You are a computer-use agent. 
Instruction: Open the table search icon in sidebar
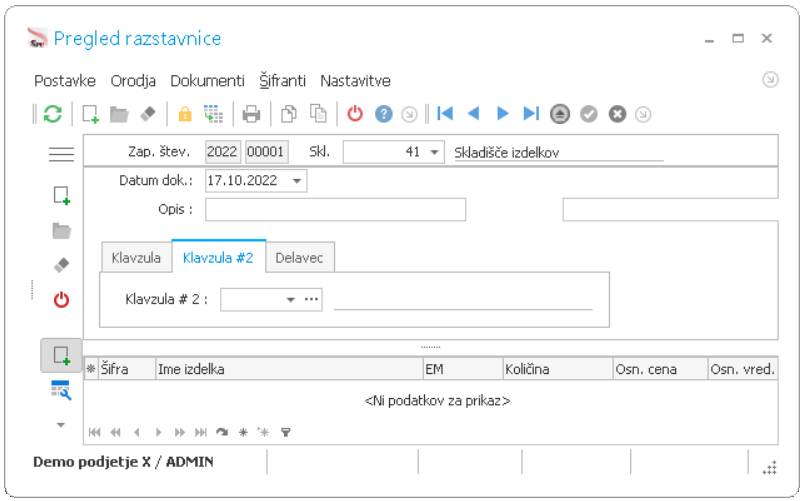pyautogui.click(x=61, y=390)
